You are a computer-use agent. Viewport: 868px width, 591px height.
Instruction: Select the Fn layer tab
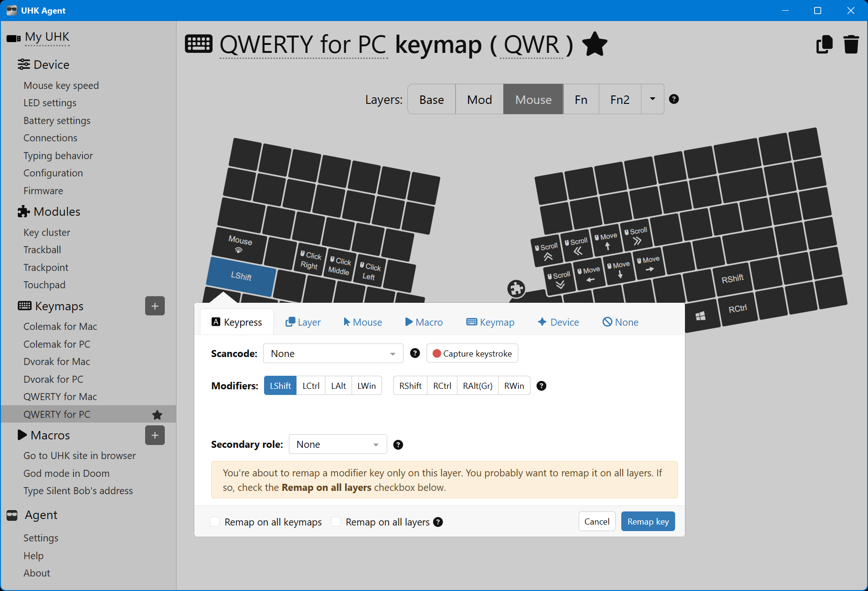pyautogui.click(x=581, y=100)
